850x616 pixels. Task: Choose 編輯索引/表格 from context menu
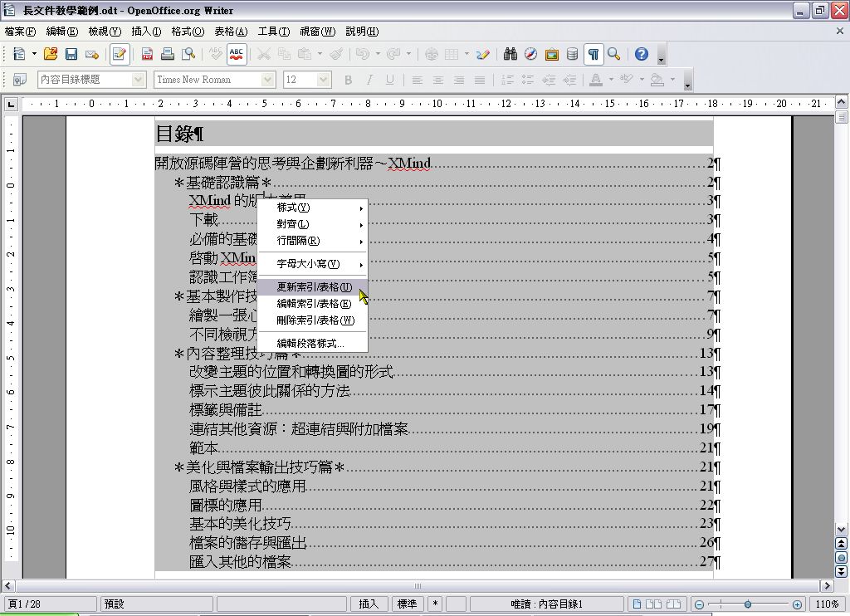click(313, 304)
